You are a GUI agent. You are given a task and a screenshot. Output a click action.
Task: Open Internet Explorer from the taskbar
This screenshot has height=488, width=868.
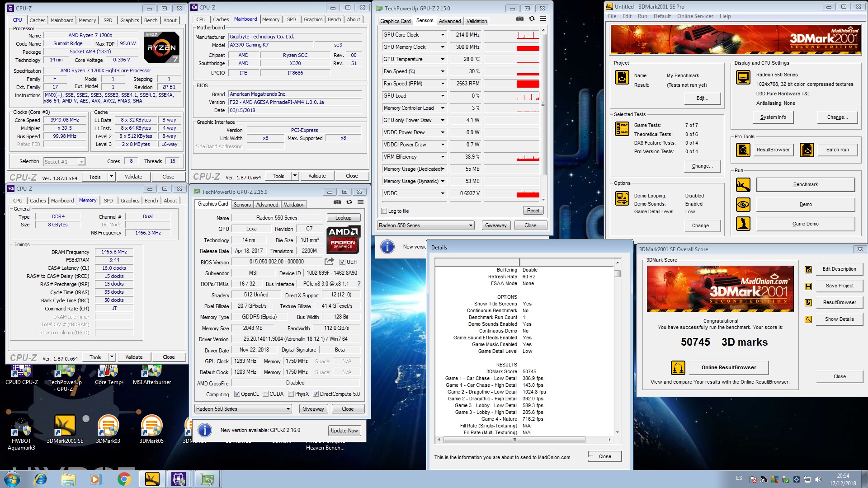pos(41,479)
